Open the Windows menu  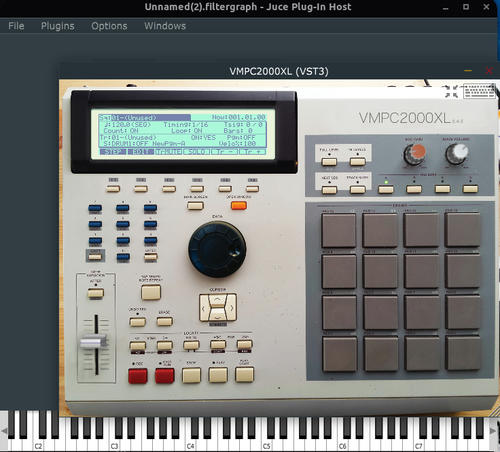[x=165, y=26]
